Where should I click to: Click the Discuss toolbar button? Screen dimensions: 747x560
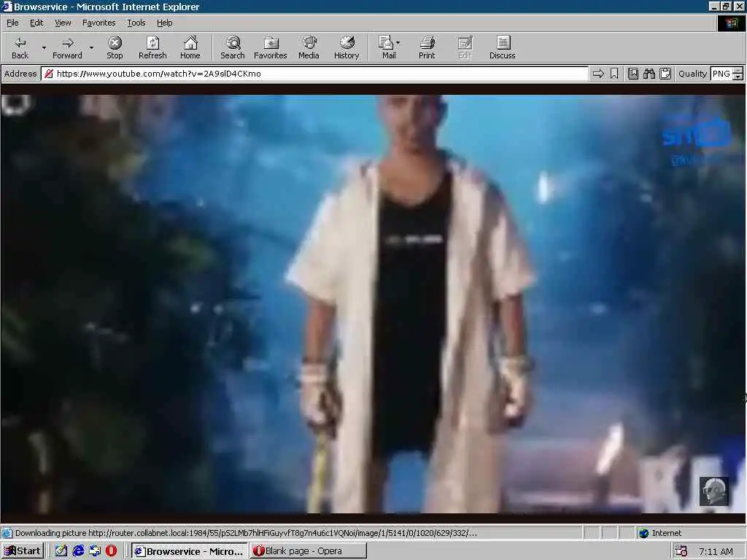503,47
